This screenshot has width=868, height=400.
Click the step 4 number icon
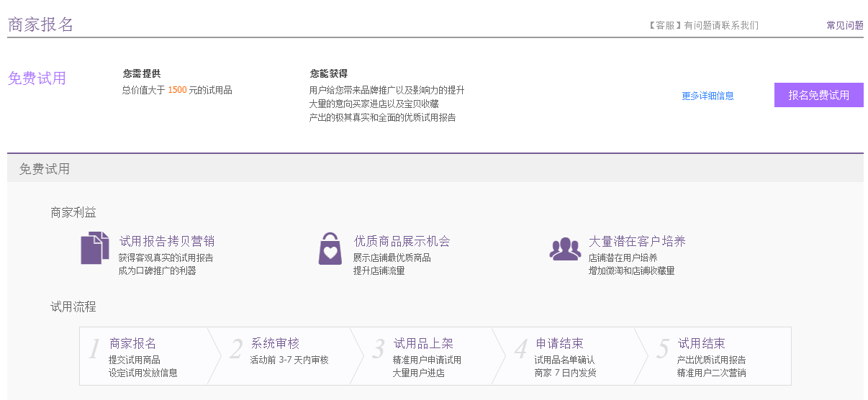(x=520, y=350)
